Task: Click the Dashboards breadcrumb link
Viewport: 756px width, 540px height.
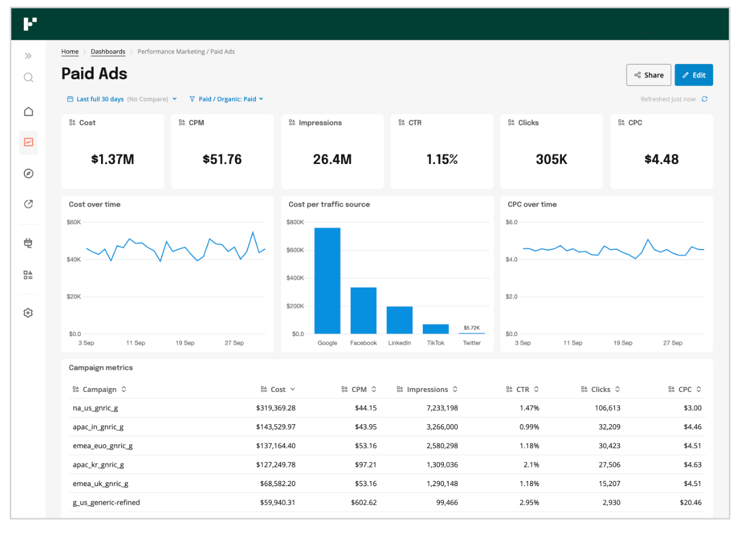Action: 108,52
